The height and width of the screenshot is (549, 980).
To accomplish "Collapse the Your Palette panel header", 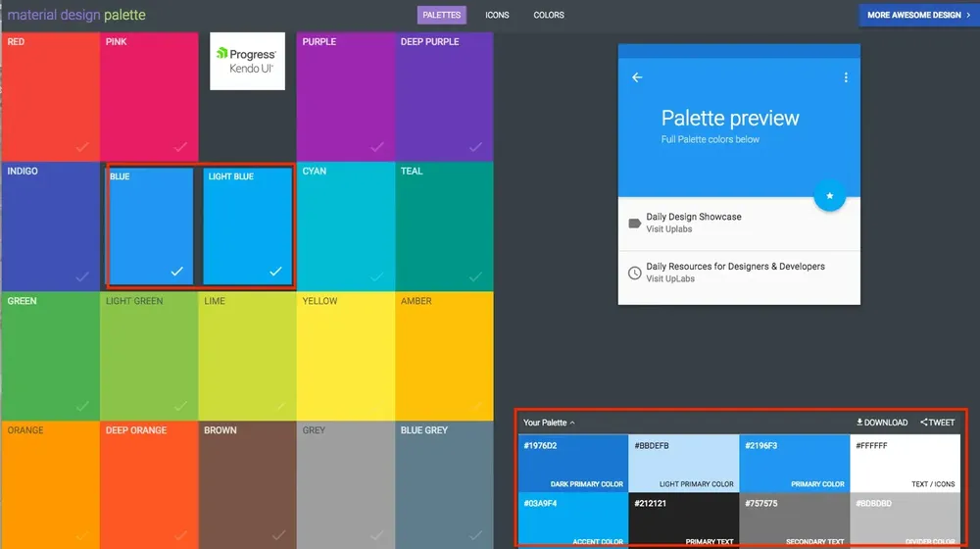I will [549, 423].
